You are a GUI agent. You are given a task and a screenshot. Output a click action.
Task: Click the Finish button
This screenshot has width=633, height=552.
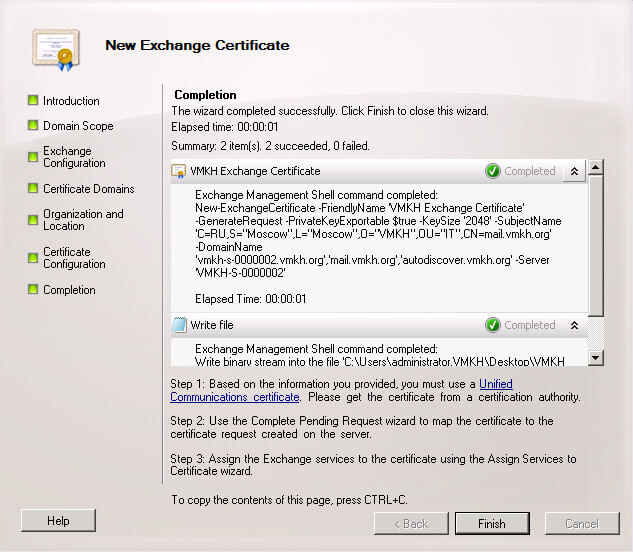coord(492,524)
